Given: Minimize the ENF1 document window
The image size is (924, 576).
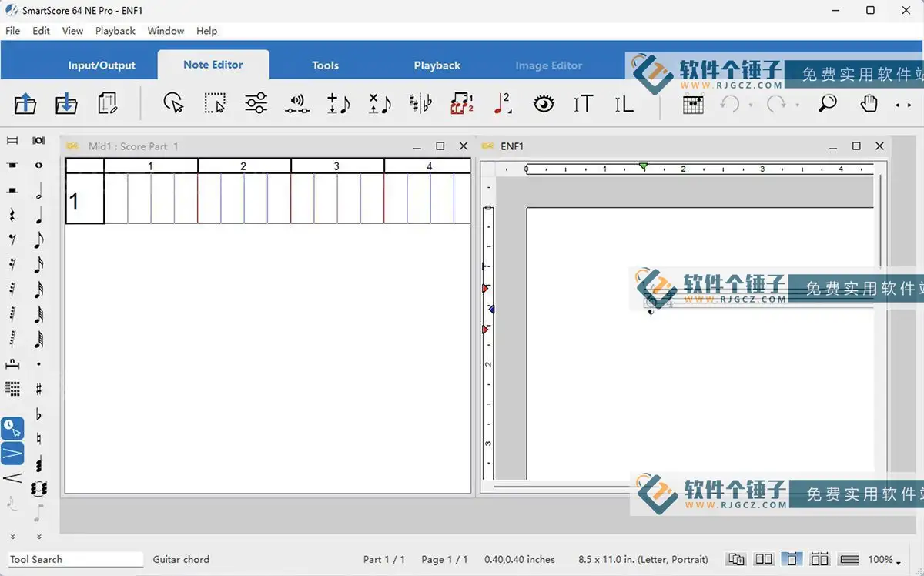Looking at the screenshot, I should click(833, 146).
